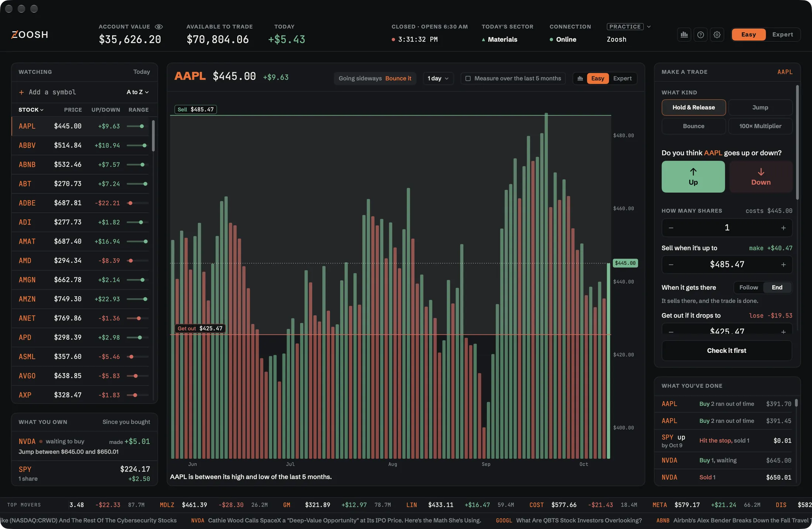Viewport: 812px width, 529px height.
Task: Expand the Practice account dropdown
Action: point(629,27)
